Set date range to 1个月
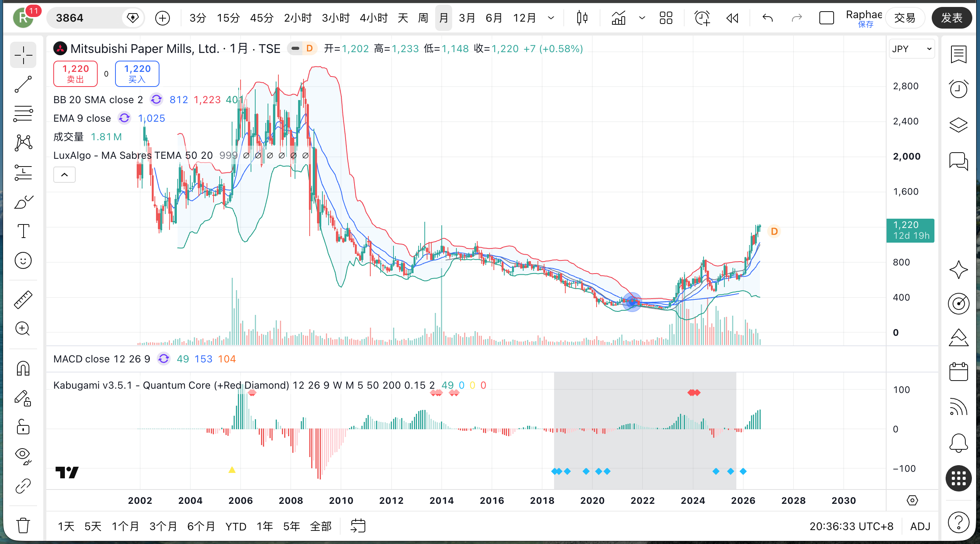This screenshot has height=544, width=980. coord(125,526)
